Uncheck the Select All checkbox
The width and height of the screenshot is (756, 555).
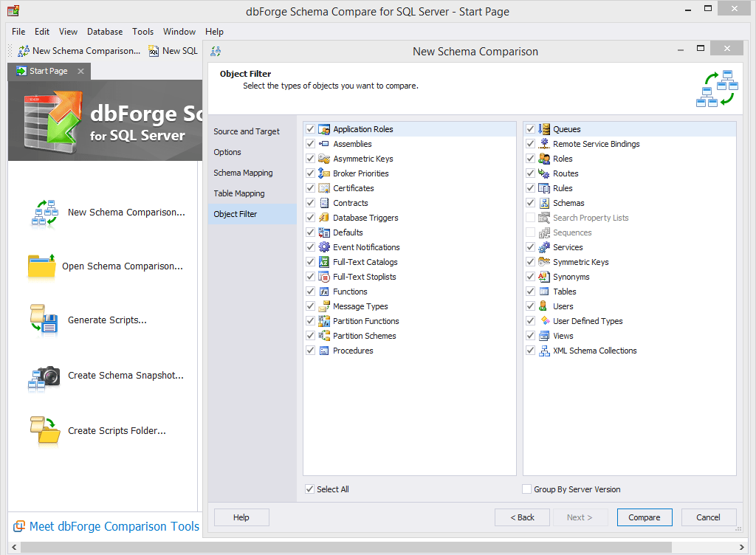tap(310, 489)
